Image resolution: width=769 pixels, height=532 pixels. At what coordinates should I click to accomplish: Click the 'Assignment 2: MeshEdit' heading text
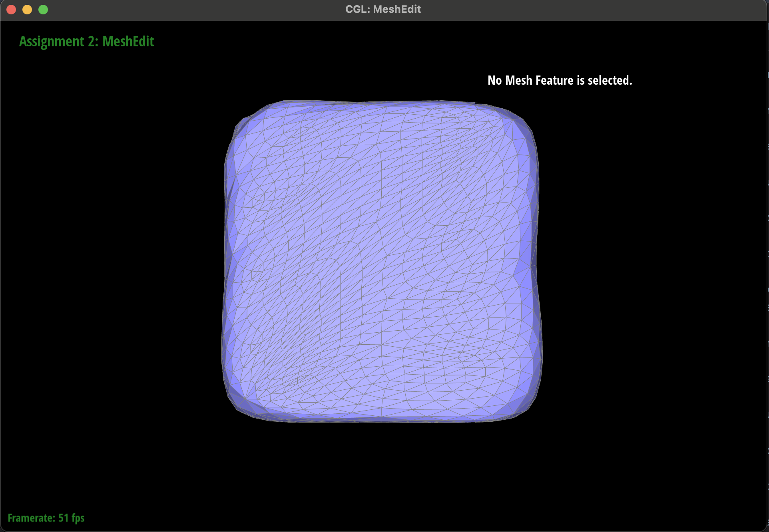click(x=86, y=42)
